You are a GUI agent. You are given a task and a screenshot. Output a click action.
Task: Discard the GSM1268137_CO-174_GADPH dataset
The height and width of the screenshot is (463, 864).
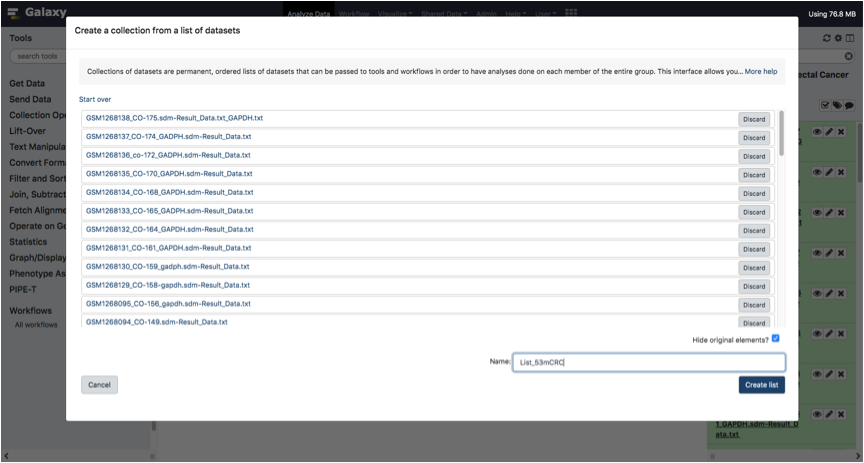click(754, 138)
